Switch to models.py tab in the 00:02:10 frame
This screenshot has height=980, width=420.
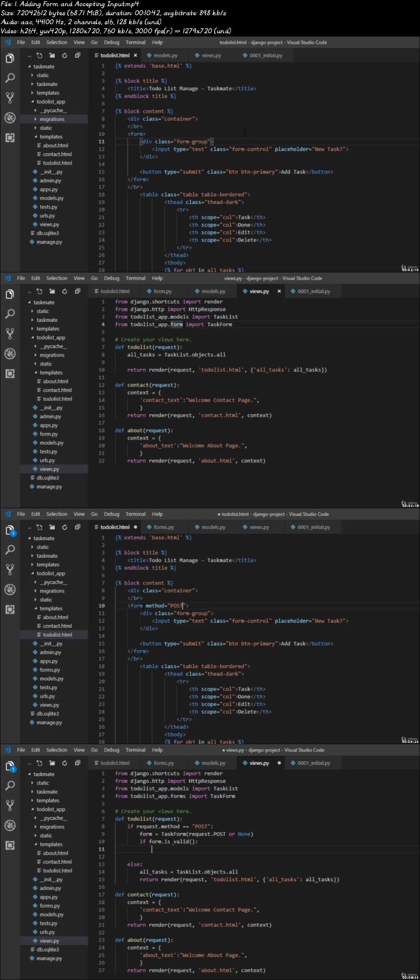165,55
